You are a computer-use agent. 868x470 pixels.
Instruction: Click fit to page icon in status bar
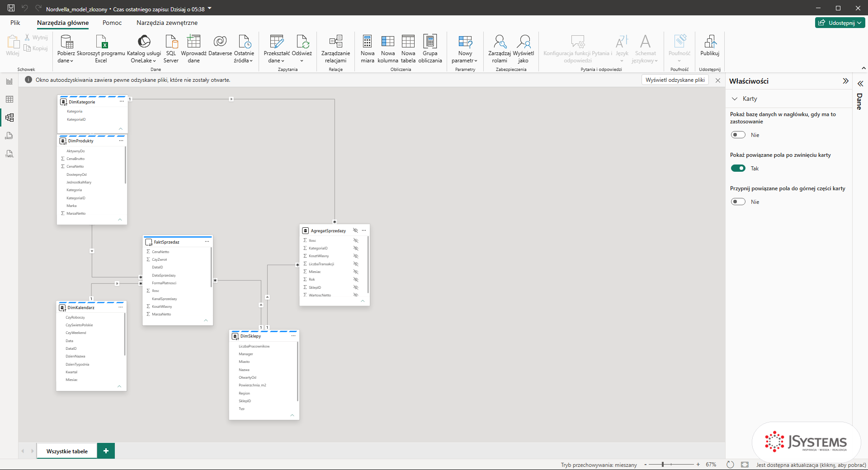point(745,465)
